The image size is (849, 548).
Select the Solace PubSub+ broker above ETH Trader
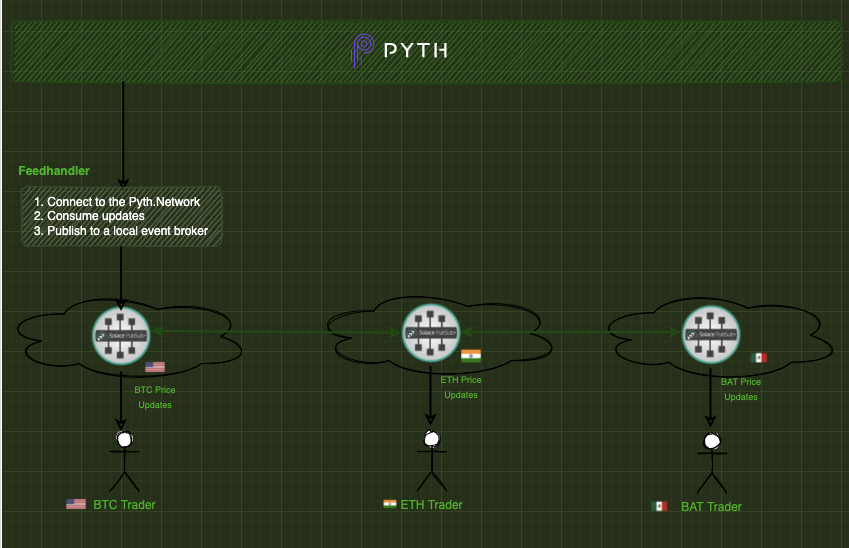coord(430,332)
